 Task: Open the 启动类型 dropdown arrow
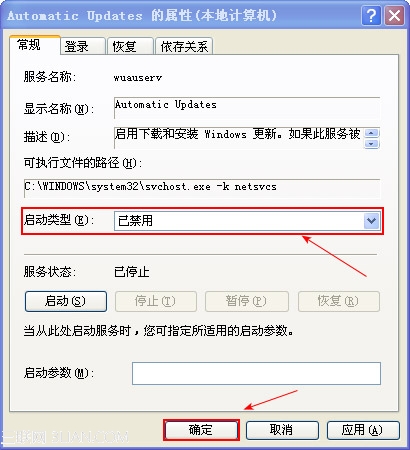(372, 221)
